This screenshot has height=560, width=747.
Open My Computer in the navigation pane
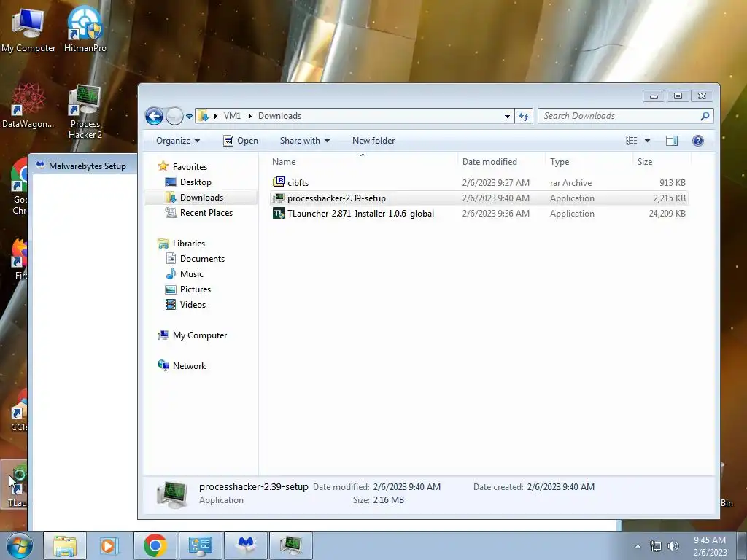[x=193, y=335]
